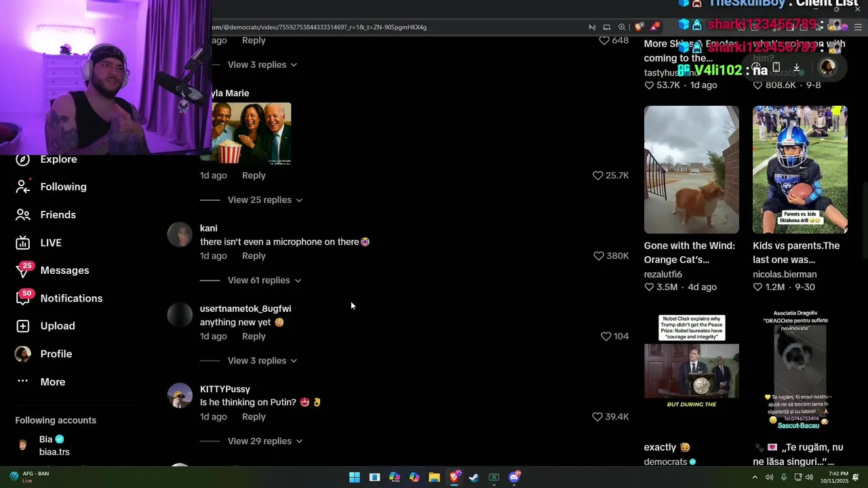Screen dimensions: 868x488
Task: Open Profile avatar in sidebar
Action: [23, 354]
